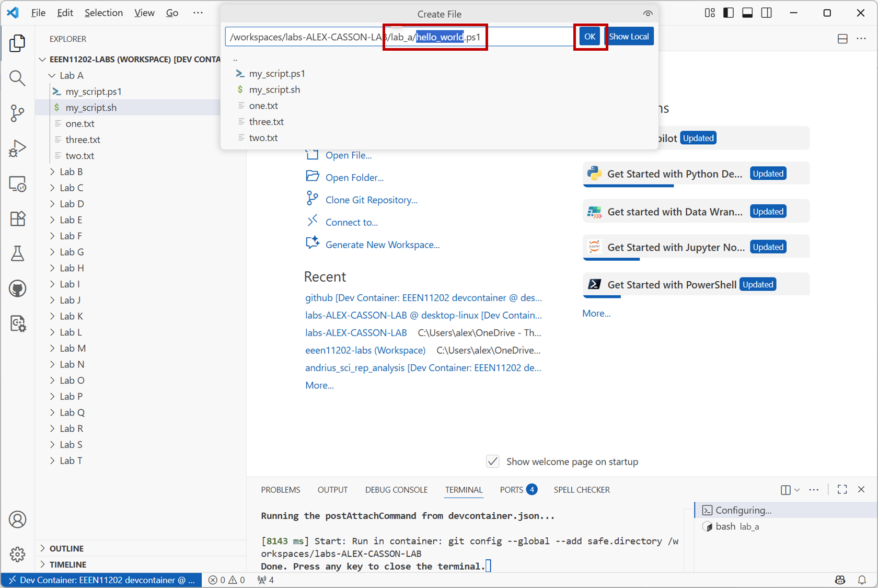Expand the OUTLINE section
The image size is (878, 588).
point(66,548)
